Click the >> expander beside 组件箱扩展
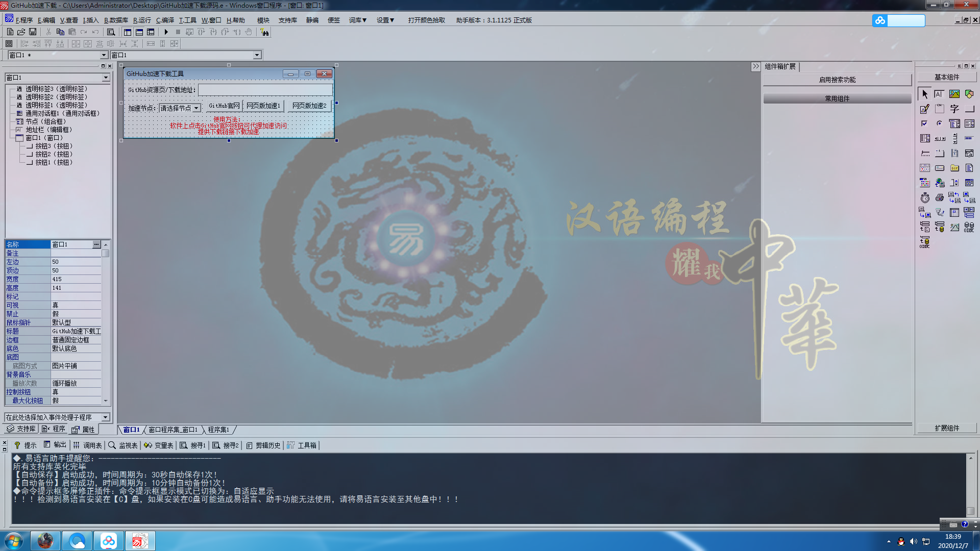Screen dimensions: 980x551 [755, 66]
